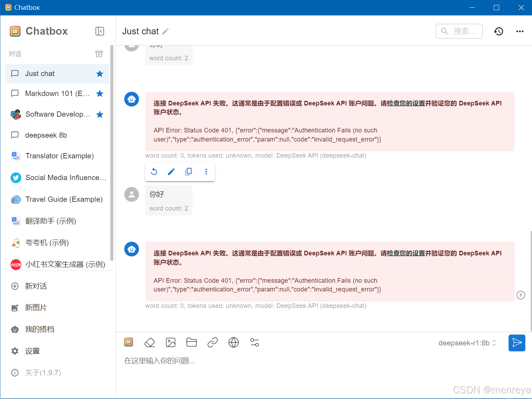This screenshot has height=399, width=532.
Task: Copy message using the copy icon
Action: (x=188, y=172)
